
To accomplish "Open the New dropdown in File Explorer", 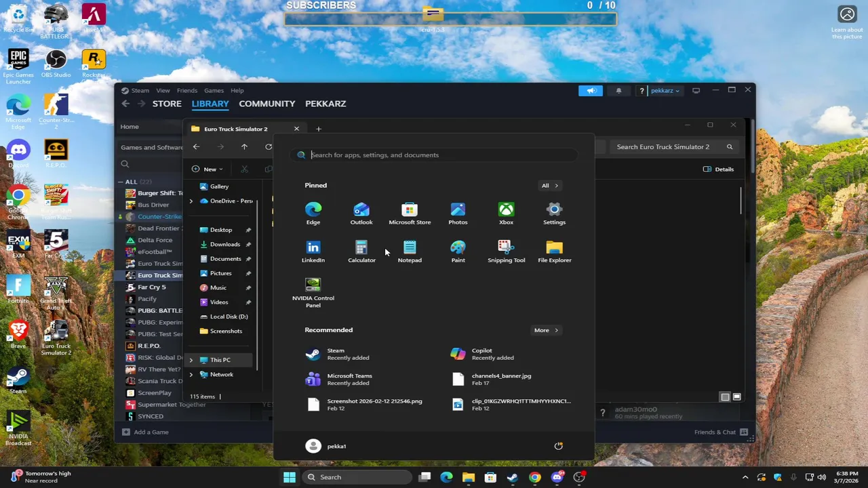I will (x=207, y=169).
